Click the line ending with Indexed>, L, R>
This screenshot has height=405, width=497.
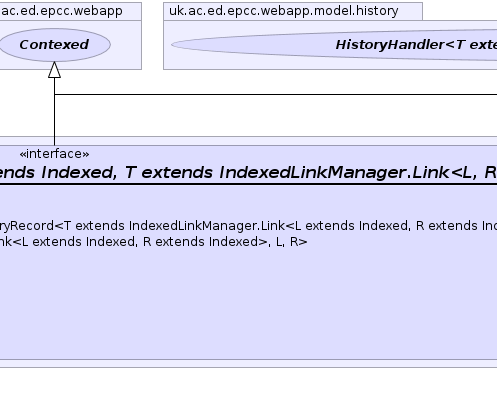click(153, 242)
